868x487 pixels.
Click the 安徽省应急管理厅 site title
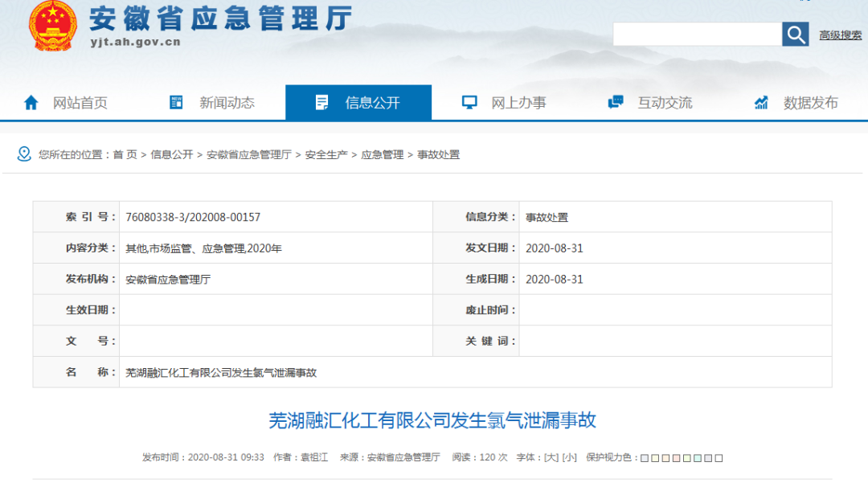(221, 18)
